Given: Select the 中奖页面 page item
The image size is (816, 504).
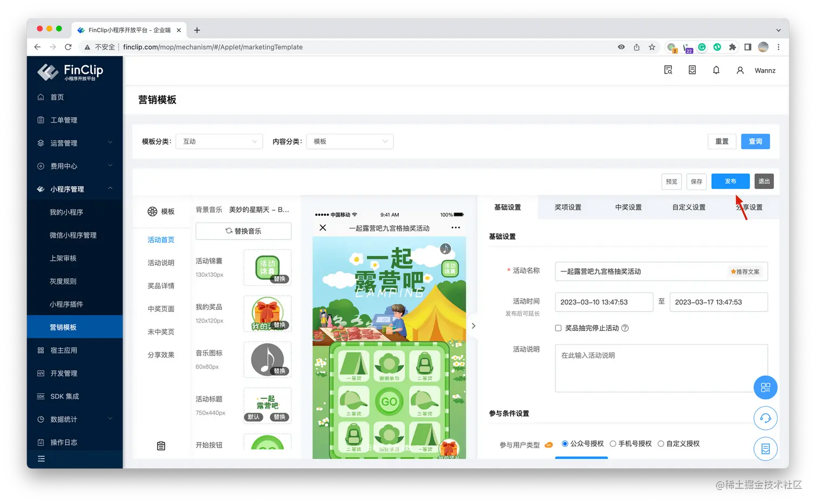Looking at the screenshot, I should [x=161, y=309].
